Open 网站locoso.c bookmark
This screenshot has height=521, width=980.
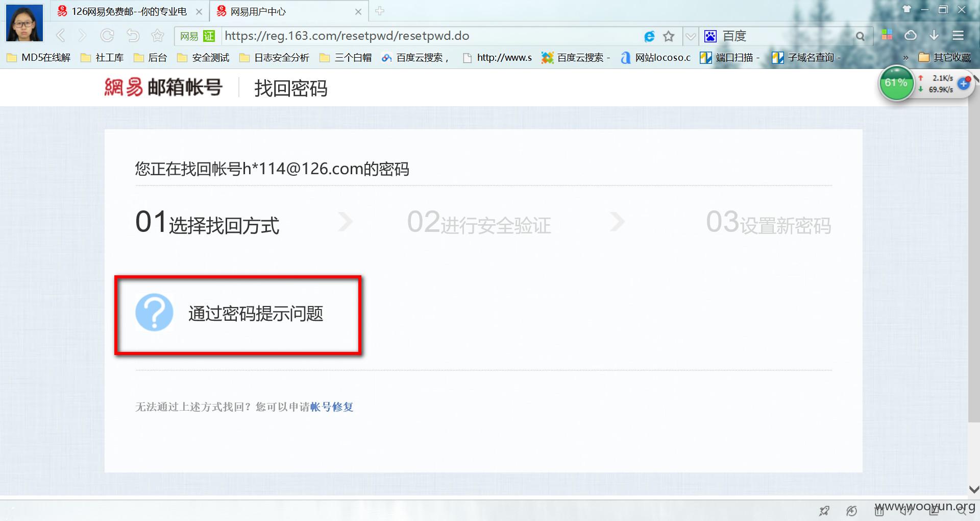coord(655,58)
